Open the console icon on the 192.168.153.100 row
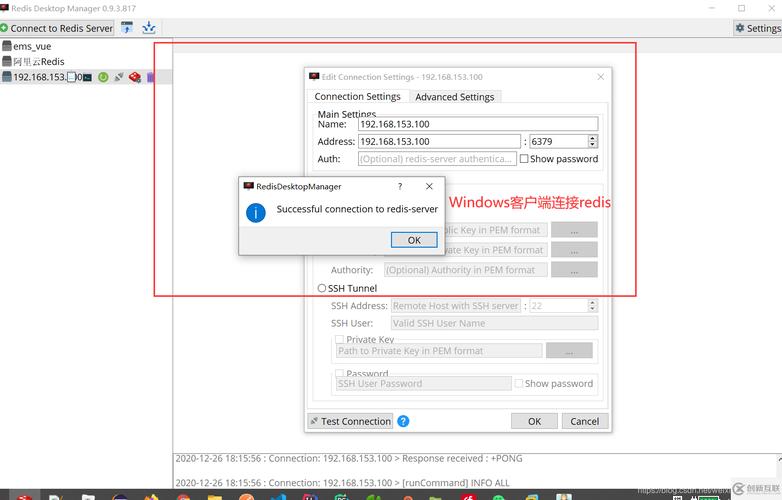782x500 pixels. (87, 77)
